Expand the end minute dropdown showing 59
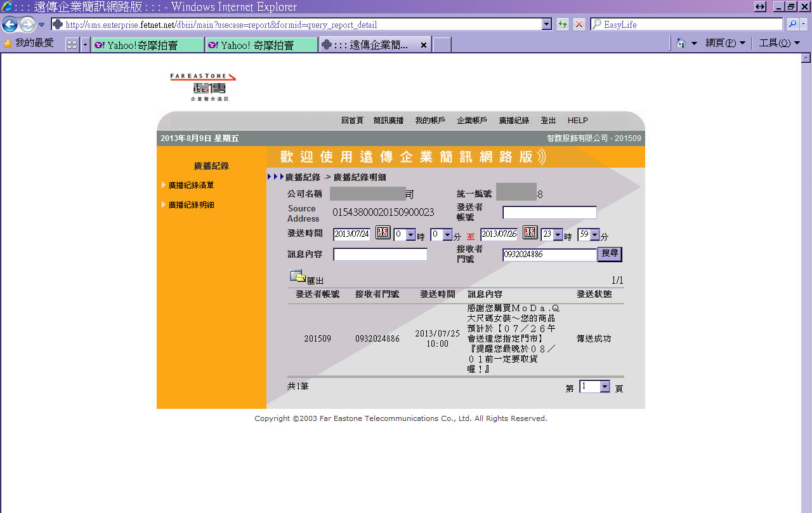Screen dimensions: 812x513 click(594, 235)
